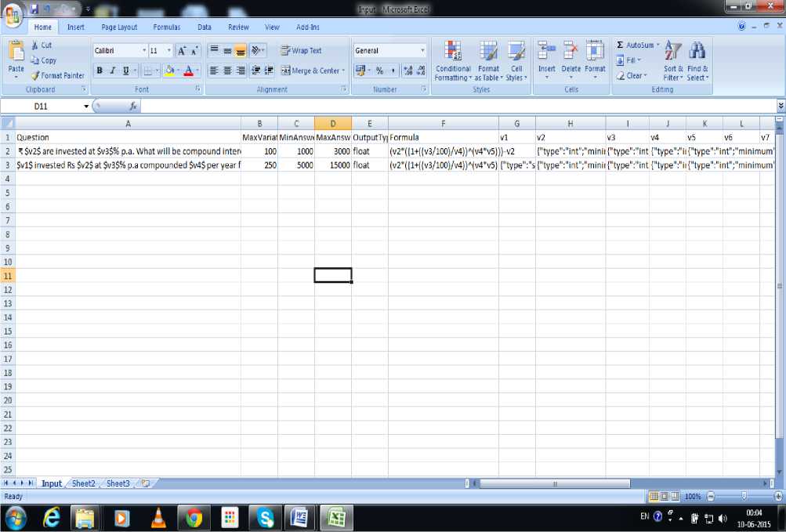Increase indent of cell contents
Image resolution: width=786 pixels, height=532 pixels.
click(269, 71)
